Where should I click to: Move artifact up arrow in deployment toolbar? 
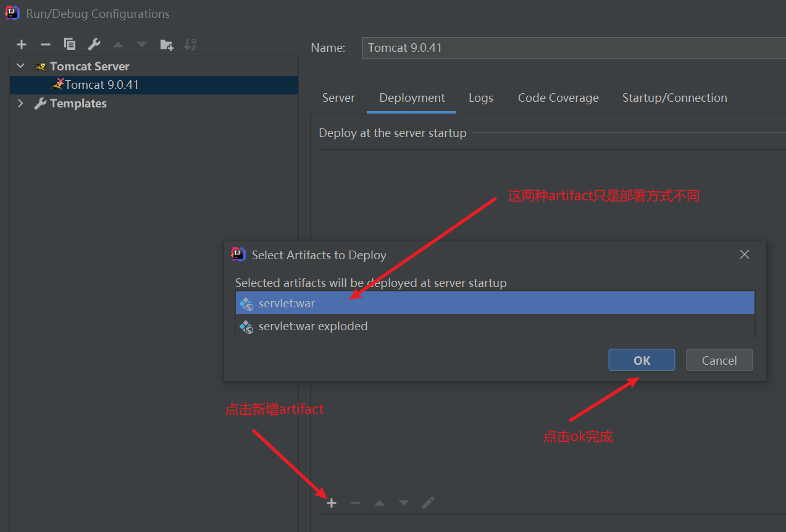380,503
